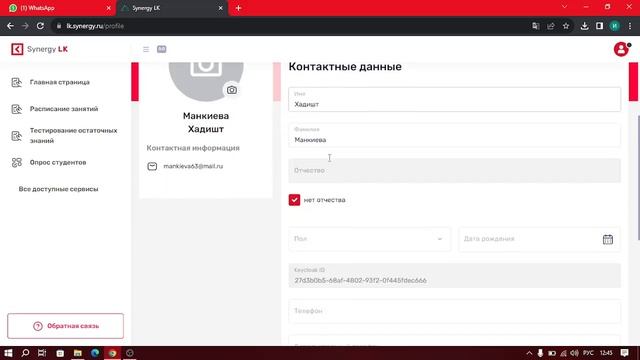Click the profile avatar placeholder image

click(206, 81)
